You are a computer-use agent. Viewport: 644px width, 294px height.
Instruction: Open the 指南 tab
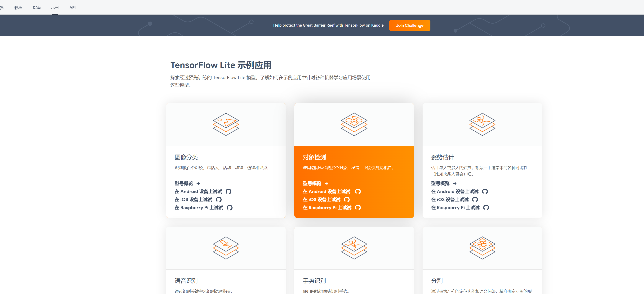click(37, 7)
